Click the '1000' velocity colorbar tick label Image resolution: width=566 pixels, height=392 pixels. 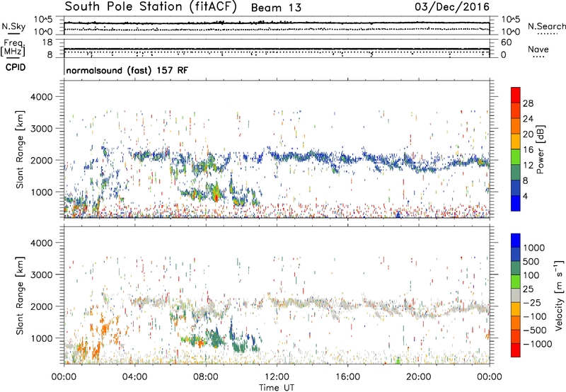coord(534,248)
